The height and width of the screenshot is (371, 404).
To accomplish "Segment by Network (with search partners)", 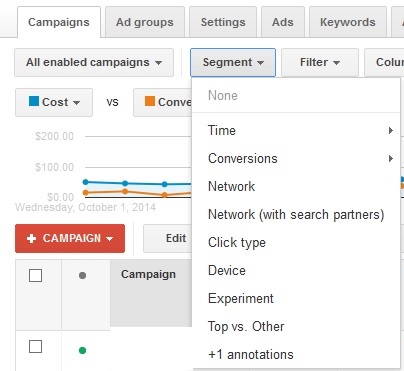I will pyautogui.click(x=296, y=214).
